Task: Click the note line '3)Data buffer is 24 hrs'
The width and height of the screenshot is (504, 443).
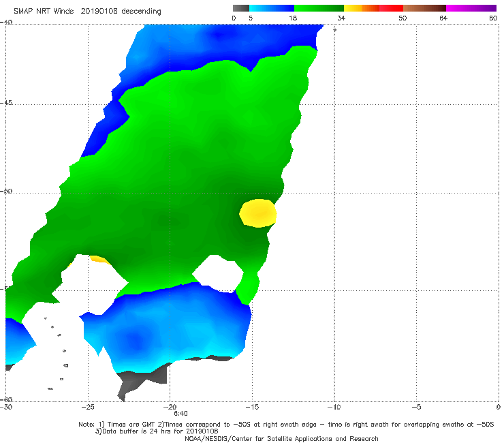Action: 157,431
